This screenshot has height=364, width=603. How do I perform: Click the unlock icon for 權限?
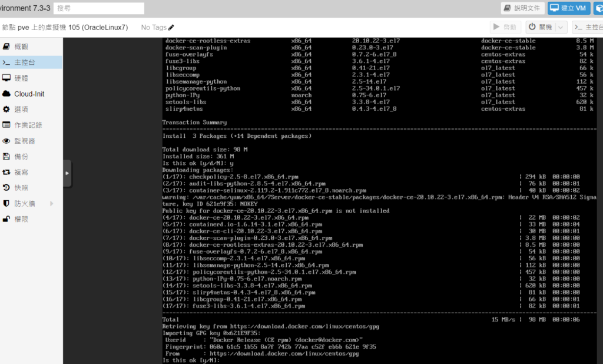(x=6, y=219)
